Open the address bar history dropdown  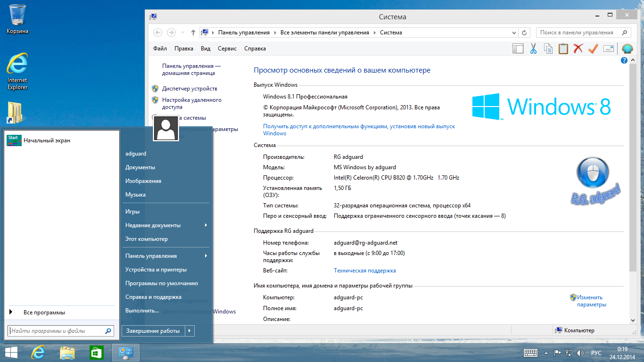pyautogui.click(x=514, y=33)
